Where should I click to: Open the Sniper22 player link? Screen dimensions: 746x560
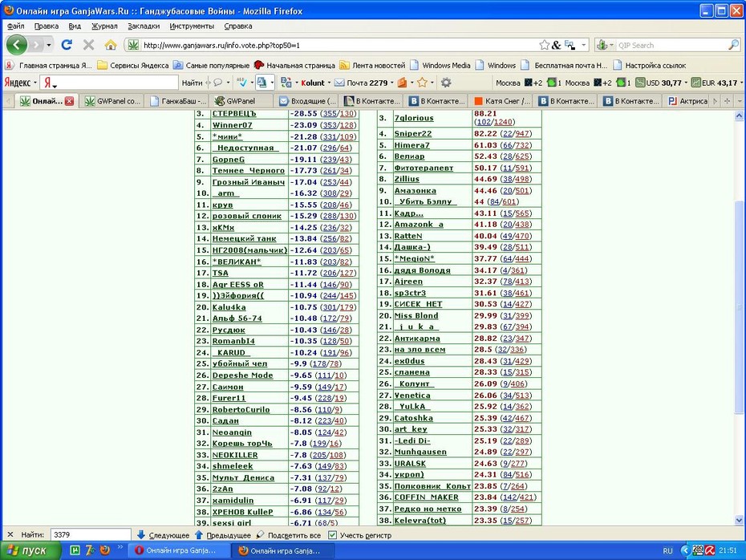pyautogui.click(x=412, y=134)
